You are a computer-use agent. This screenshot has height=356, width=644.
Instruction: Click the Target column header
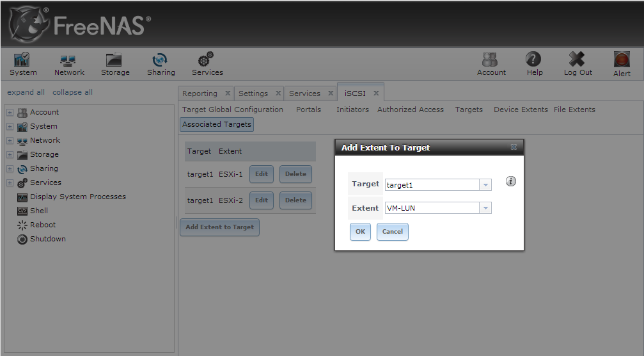tap(199, 151)
